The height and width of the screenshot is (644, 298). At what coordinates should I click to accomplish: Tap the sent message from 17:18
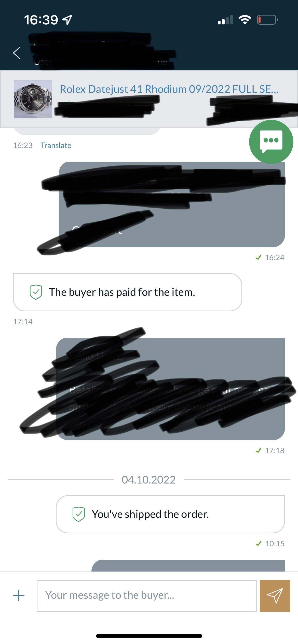click(170, 389)
